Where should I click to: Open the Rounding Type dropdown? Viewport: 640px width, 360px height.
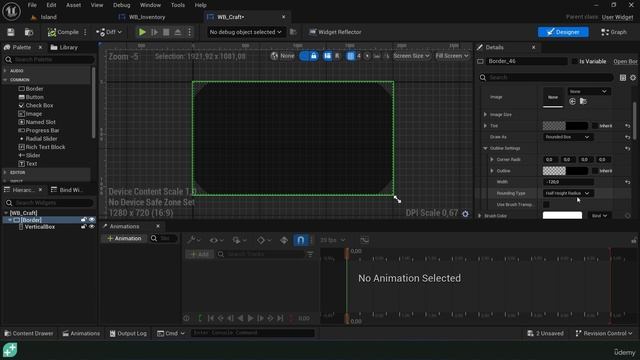click(568, 193)
